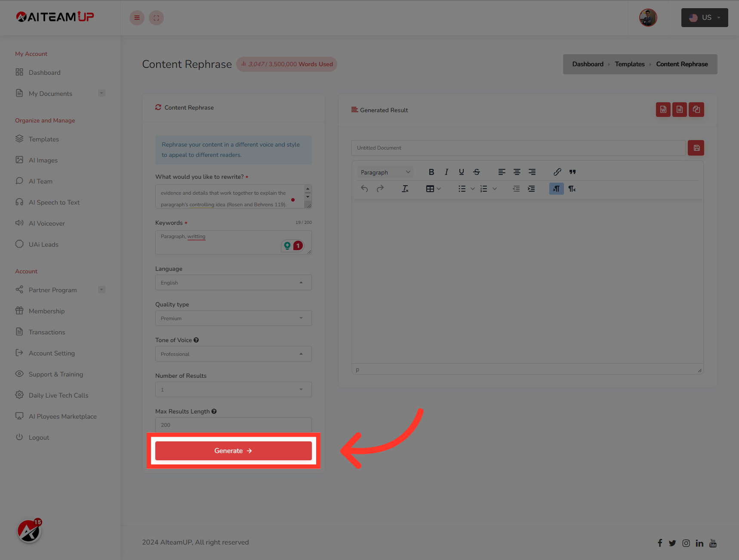This screenshot has width=739, height=560.
Task: Click the Generate button
Action: click(233, 451)
